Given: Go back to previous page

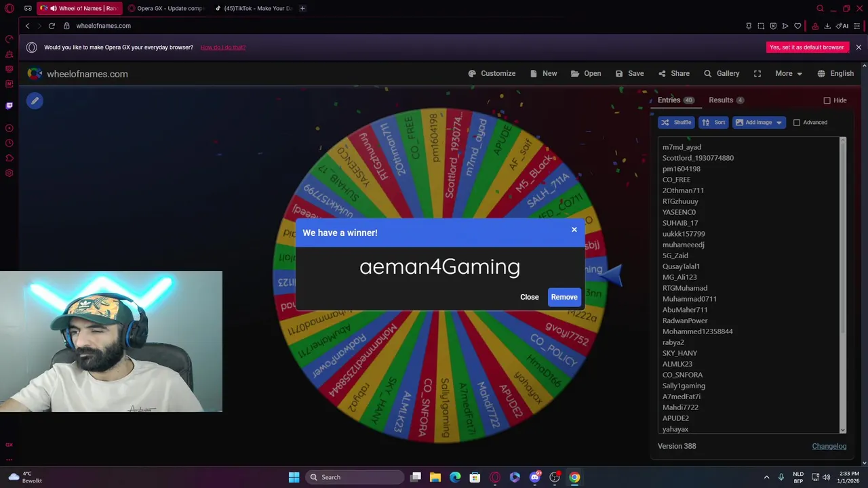Looking at the screenshot, I should click(x=27, y=26).
